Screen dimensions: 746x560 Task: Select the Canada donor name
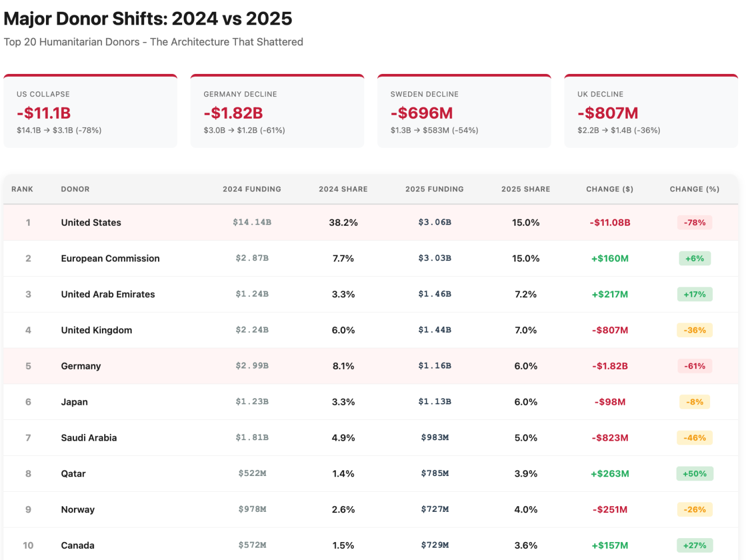click(x=78, y=545)
